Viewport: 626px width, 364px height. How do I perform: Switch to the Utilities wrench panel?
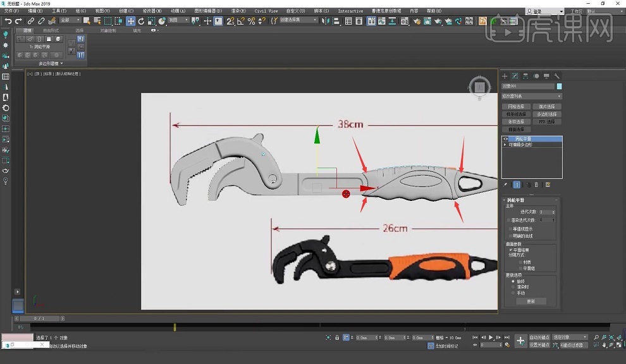click(557, 76)
